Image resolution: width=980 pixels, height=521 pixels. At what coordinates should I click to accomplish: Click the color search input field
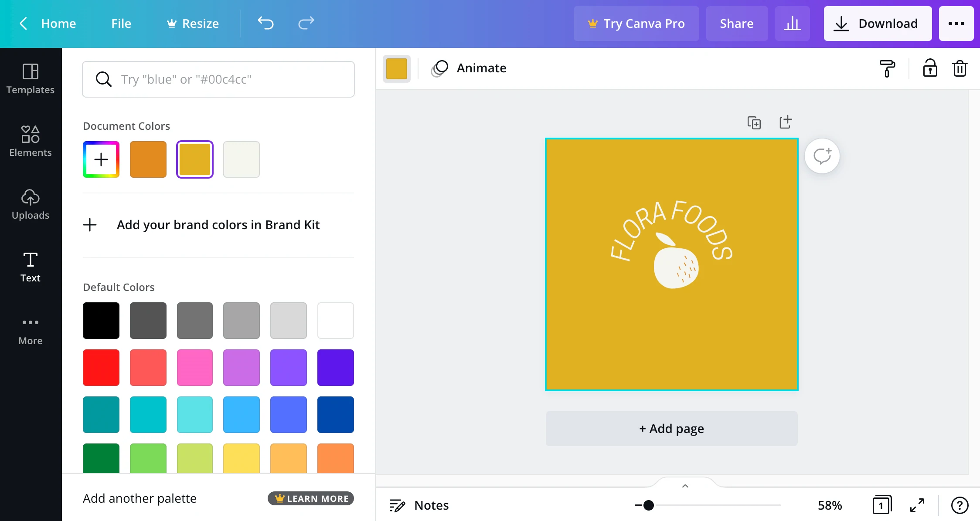pos(218,79)
